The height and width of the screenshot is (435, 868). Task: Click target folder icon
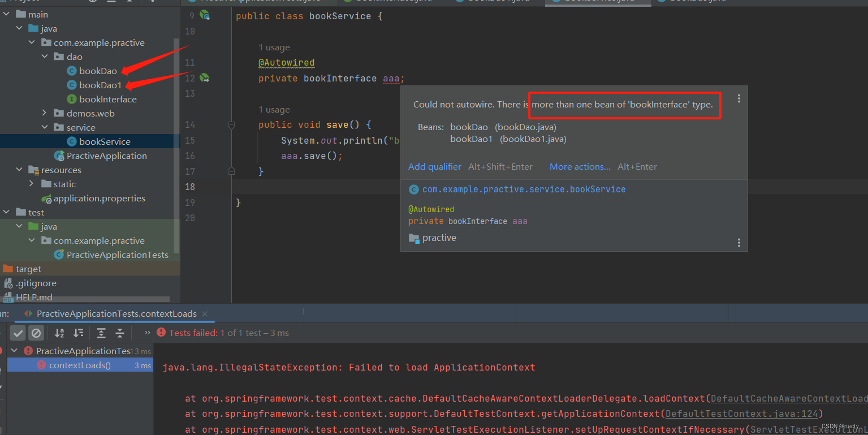coord(8,269)
